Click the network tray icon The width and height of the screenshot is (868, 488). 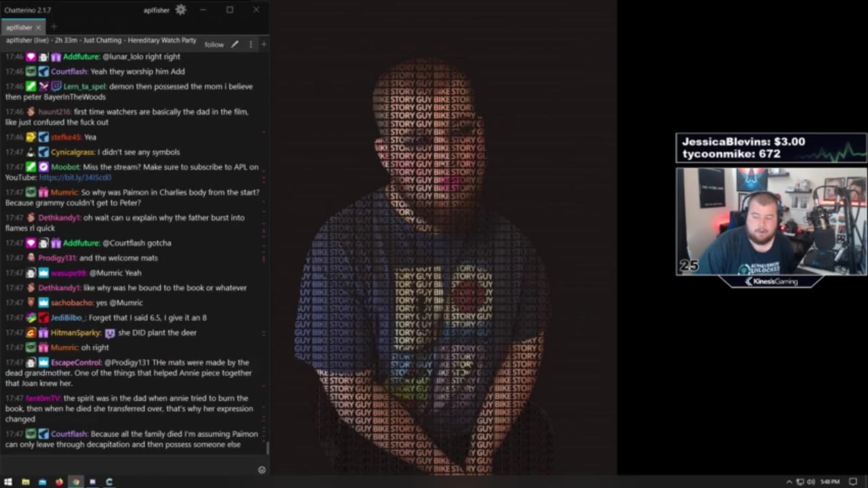point(800,482)
